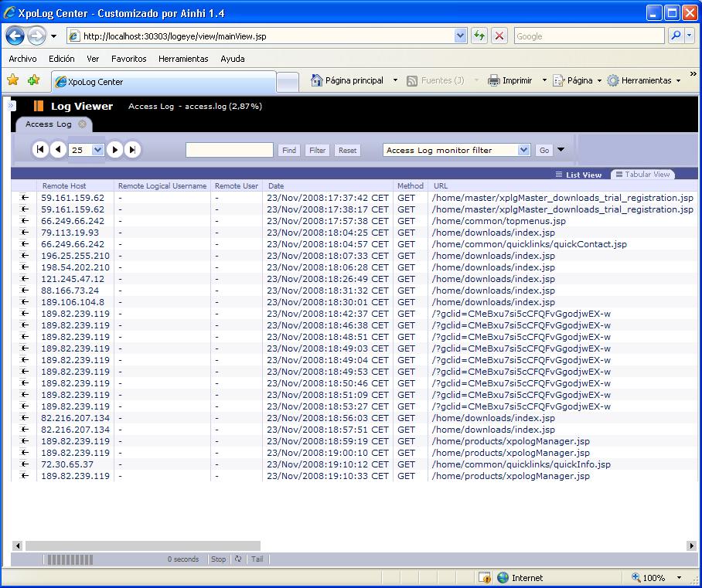
Task: Click the orange Log Viewer icon
Action: coord(39,106)
